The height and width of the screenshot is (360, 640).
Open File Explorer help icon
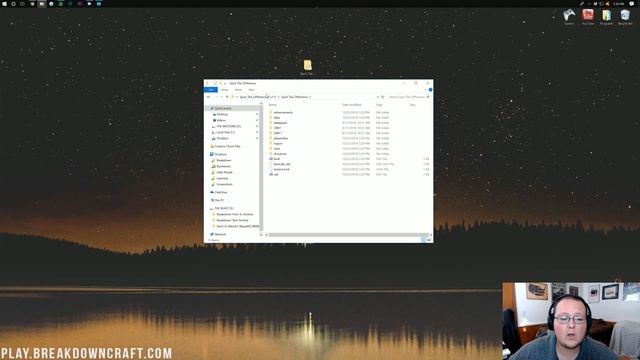click(430, 90)
